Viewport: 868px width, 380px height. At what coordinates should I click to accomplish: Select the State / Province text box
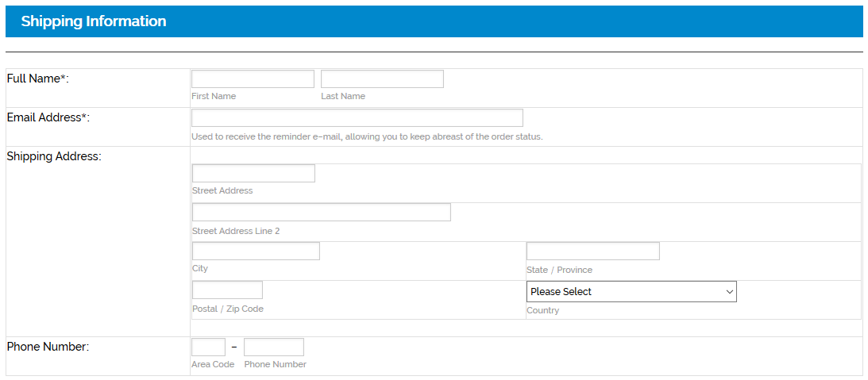592,251
